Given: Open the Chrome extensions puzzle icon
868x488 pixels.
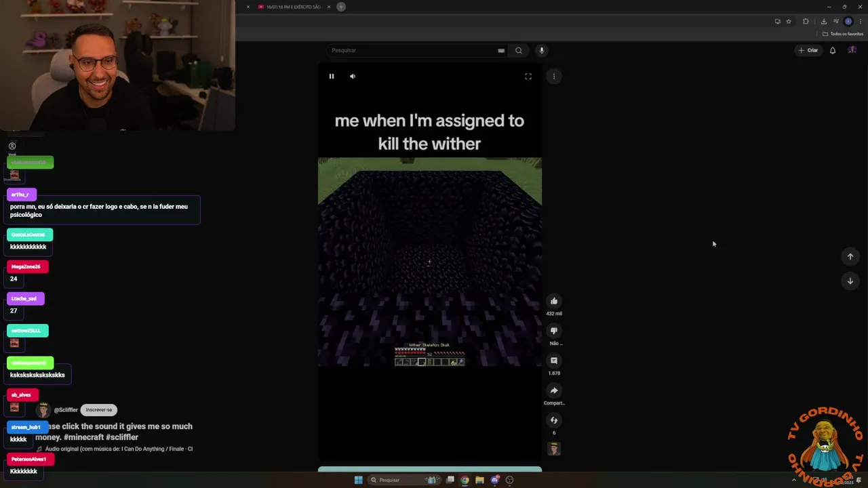Looking at the screenshot, I should click(x=806, y=21).
